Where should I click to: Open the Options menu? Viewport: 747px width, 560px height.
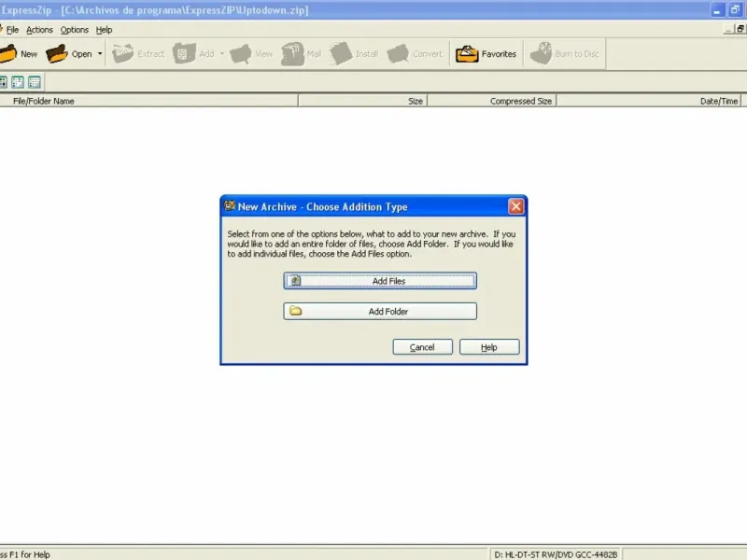point(75,30)
